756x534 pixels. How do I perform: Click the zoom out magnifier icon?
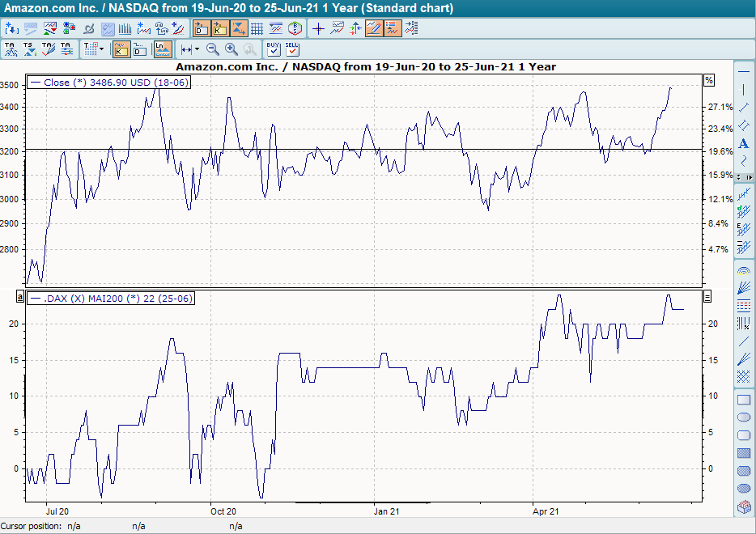click(213, 49)
